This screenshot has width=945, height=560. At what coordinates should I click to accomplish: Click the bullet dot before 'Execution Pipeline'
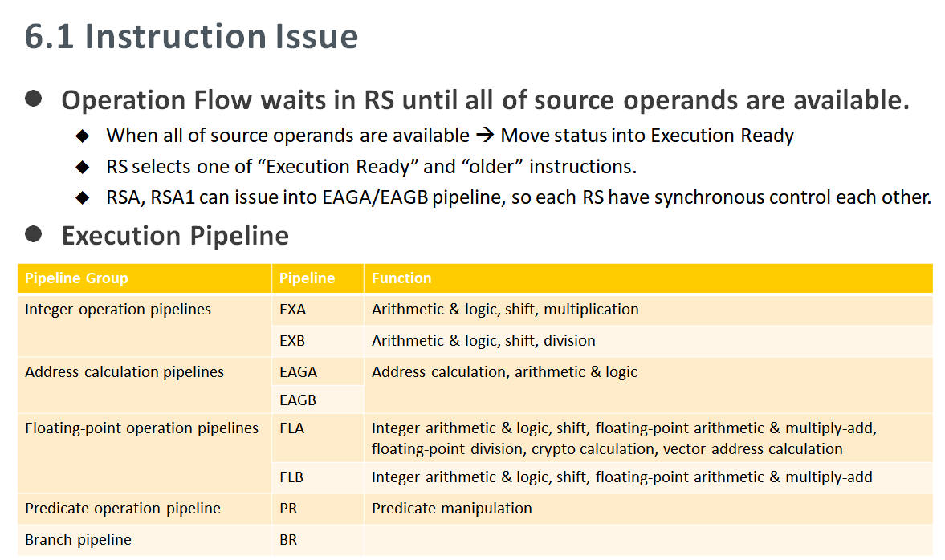[x=34, y=234]
